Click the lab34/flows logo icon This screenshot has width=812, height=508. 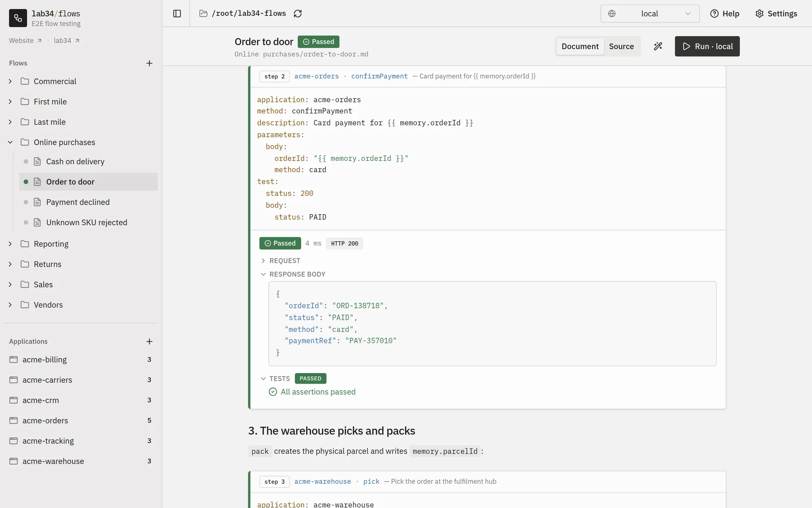pos(18,18)
